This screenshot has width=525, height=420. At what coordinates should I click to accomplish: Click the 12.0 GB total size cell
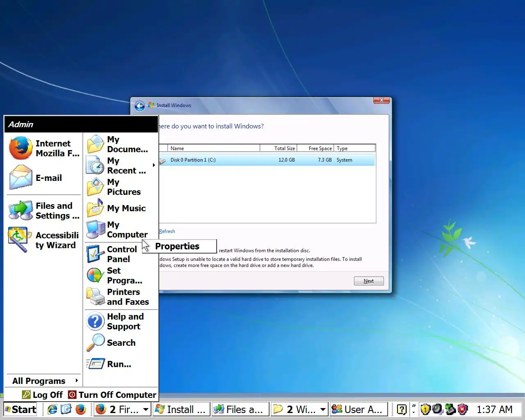point(287,160)
